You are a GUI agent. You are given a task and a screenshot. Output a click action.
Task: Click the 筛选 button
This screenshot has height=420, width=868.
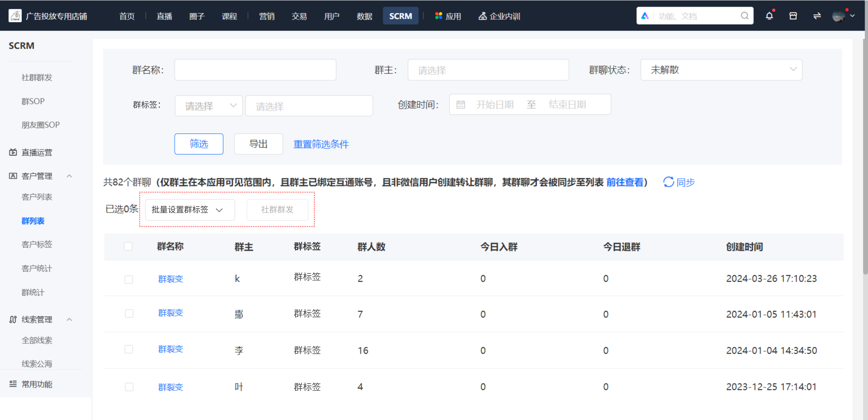pyautogui.click(x=199, y=144)
